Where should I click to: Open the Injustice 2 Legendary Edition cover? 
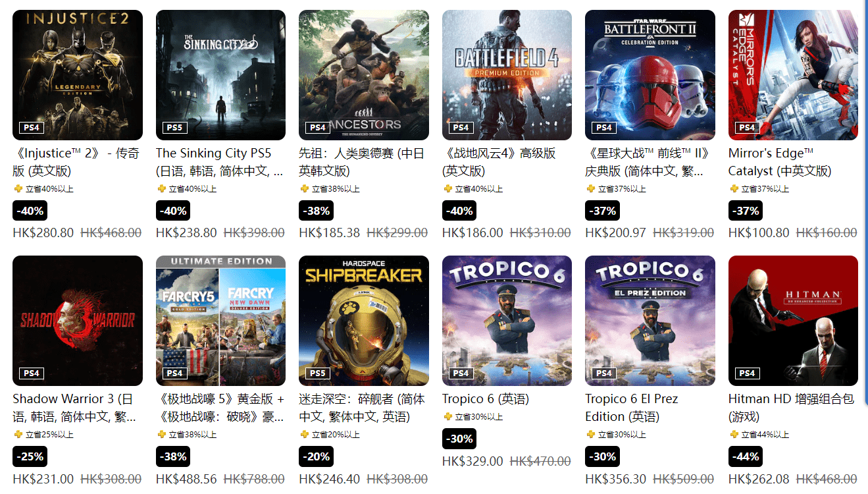click(78, 75)
